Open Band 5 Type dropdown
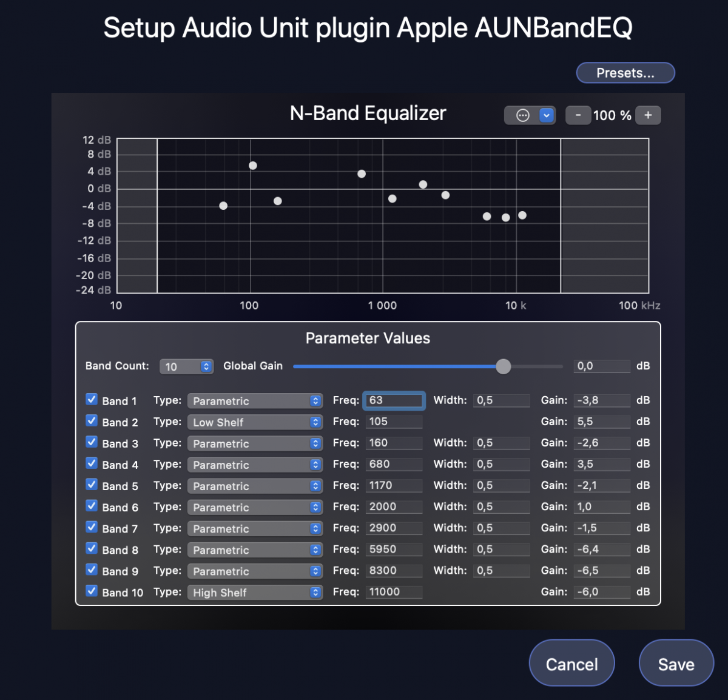 point(255,486)
